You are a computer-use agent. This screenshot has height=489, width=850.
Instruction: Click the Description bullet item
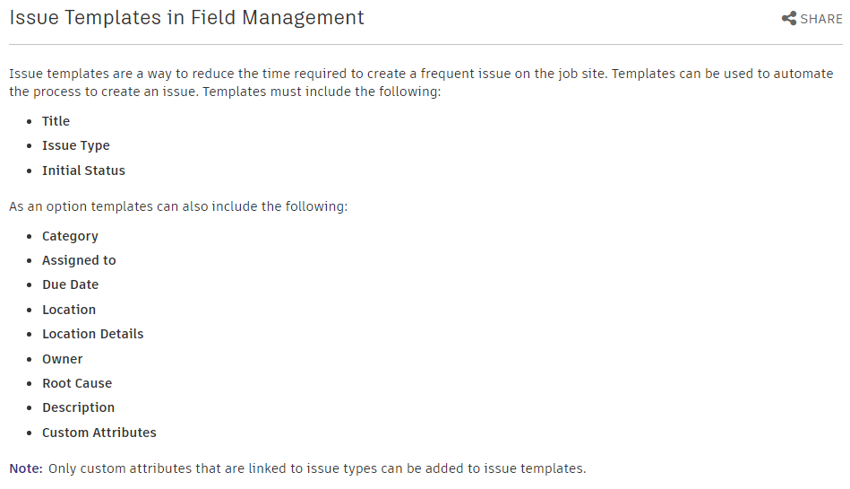tap(79, 408)
